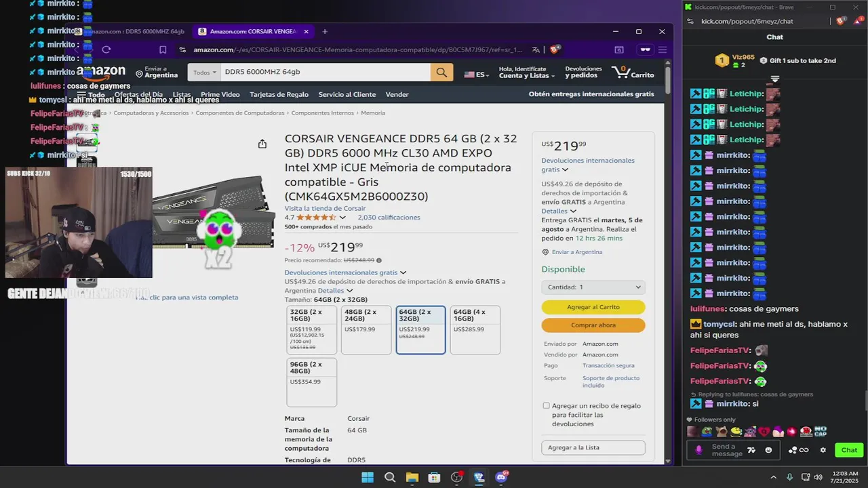Expand the star rating breakdown chevron
This screenshot has height=488, width=868.
tap(342, 218)
